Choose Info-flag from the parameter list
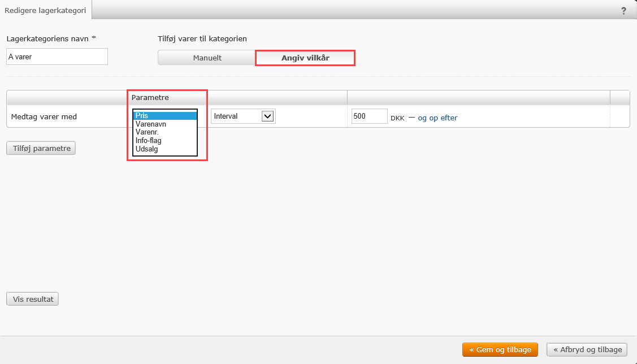Screen dimensions: 637x364 (x=165, y=141)
